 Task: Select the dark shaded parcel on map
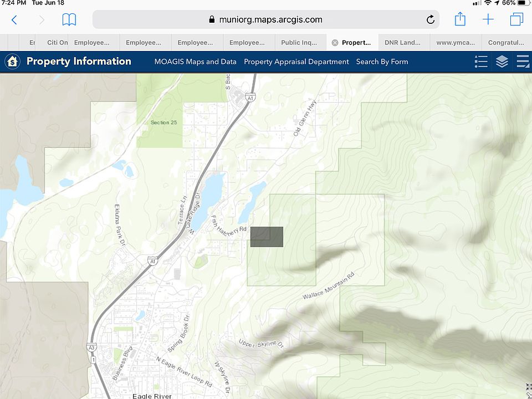267,237
